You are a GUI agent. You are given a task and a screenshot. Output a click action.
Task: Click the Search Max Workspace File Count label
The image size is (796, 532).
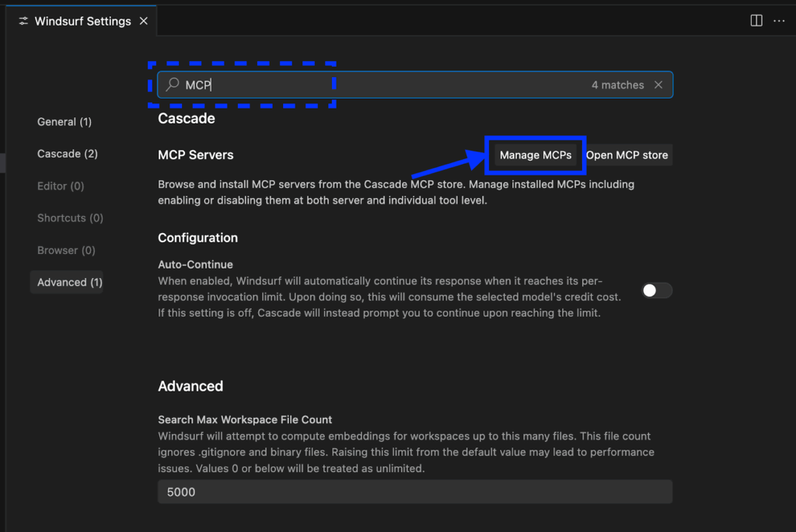click(245, 419)
